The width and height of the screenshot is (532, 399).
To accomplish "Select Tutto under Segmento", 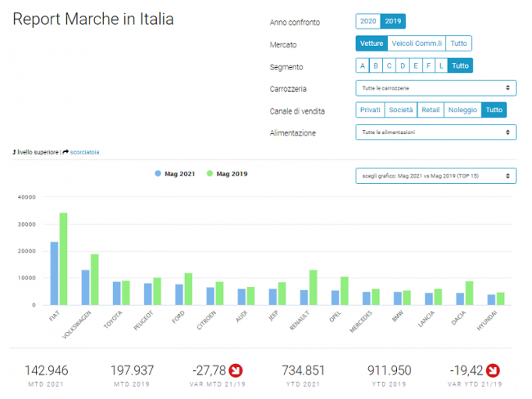I will [x=460, y=65].
